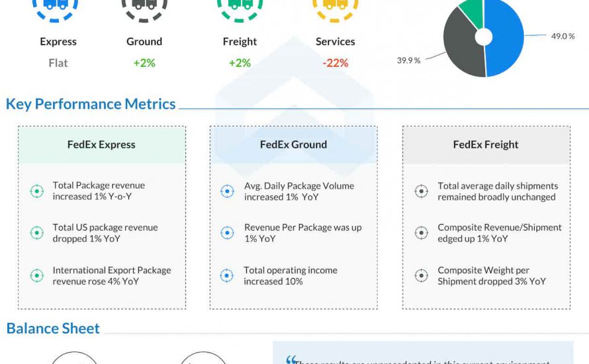Click the quotation mark icon near the Balance Sheet
Image resolution: width=589 pixels, height=364 pixels.
point(291,360)
